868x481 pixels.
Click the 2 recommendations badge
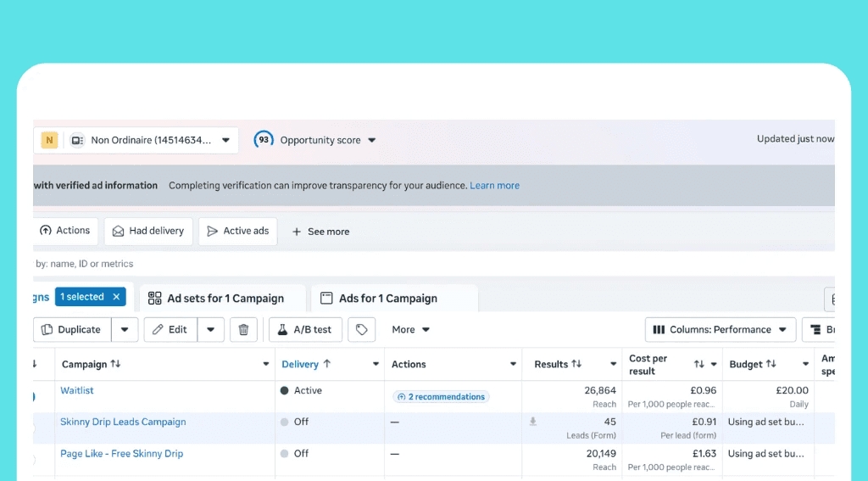pos(441,397)
